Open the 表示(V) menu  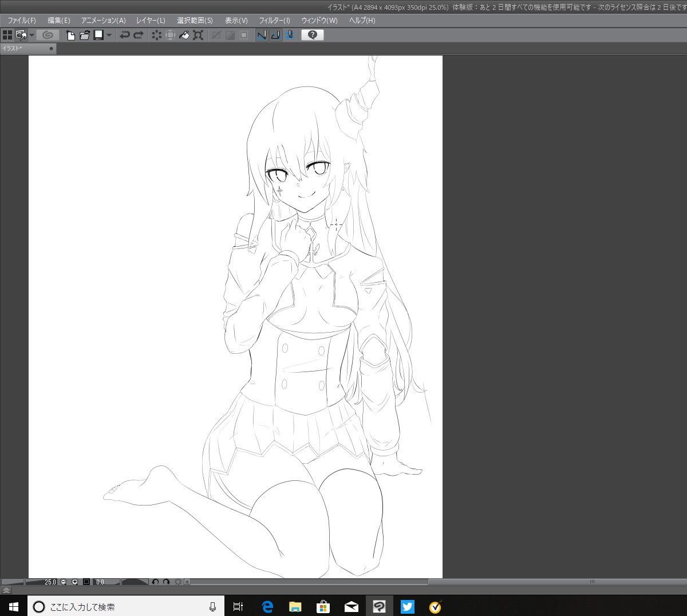(x=236, y=20)
